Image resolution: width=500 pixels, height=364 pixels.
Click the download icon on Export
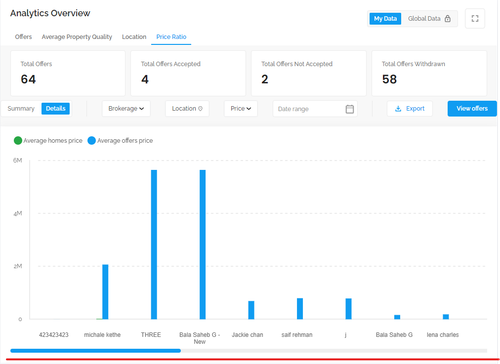398,109
